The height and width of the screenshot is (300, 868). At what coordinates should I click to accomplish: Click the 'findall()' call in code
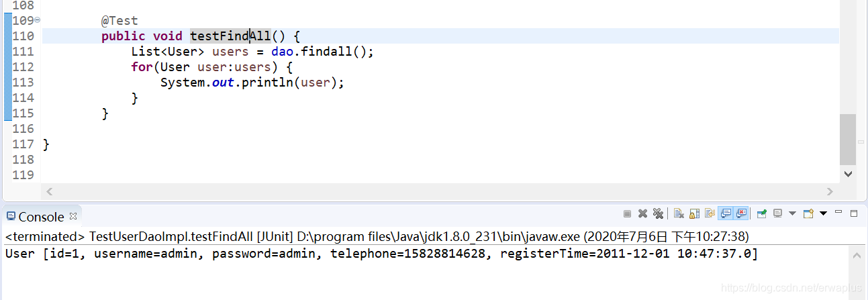point(336,52)
